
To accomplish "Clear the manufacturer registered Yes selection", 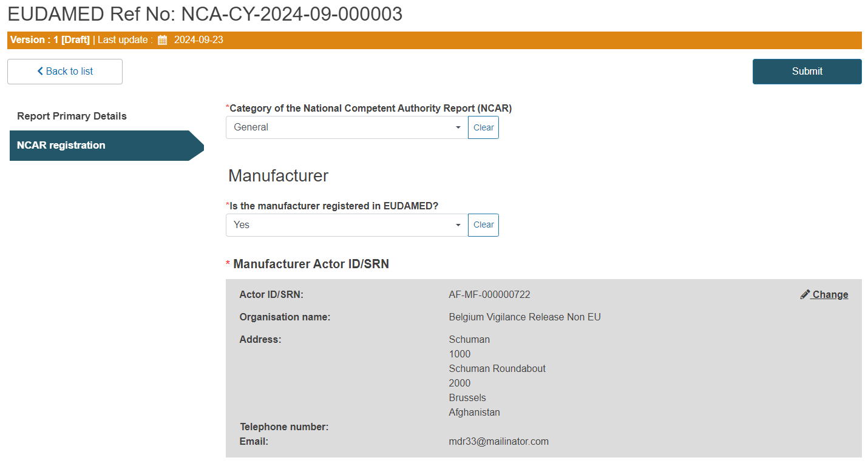I will click(483, 225).
